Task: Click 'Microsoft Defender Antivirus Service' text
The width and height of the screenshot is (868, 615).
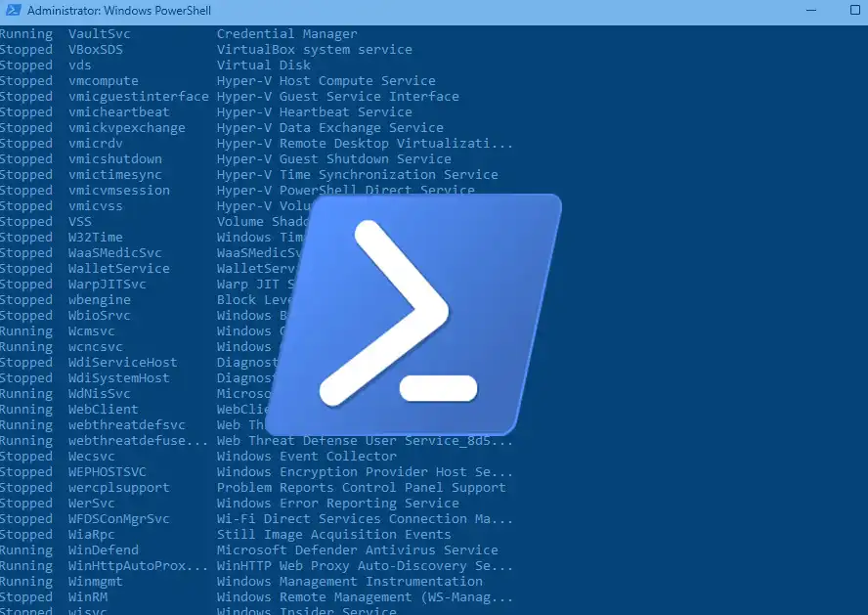Action: (357, 550)
